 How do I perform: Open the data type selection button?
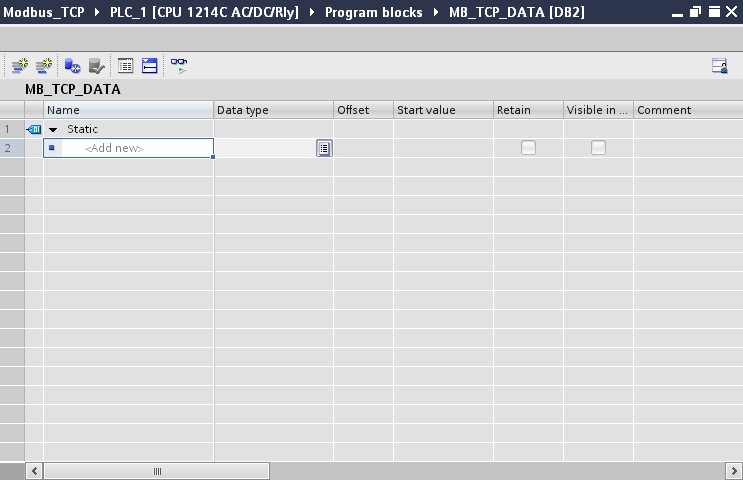(324, 148)
